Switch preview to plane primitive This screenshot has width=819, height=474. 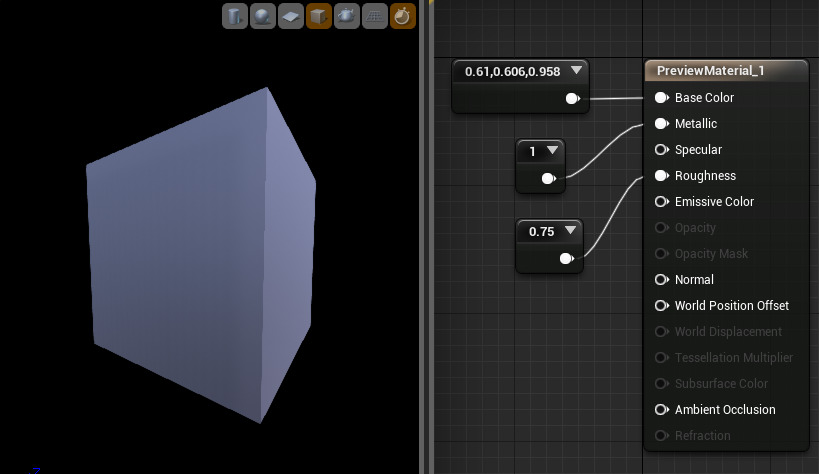pyautogui.click(x=291, y=16)
